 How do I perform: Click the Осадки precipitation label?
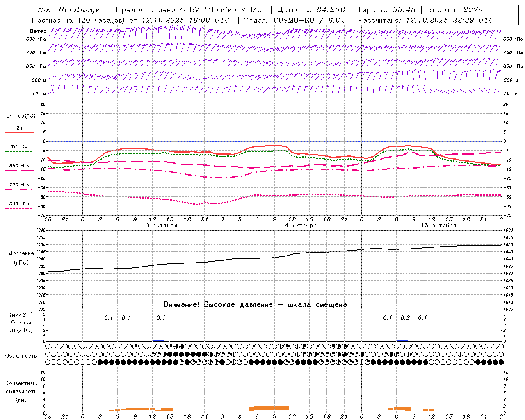(21, 322)
